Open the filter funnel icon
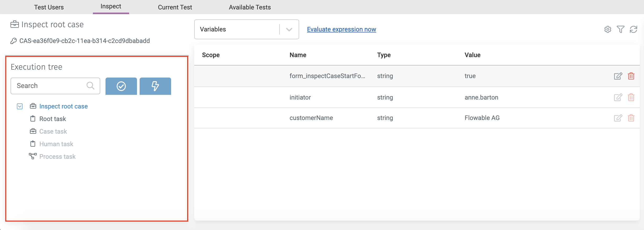 coord(620,29)
